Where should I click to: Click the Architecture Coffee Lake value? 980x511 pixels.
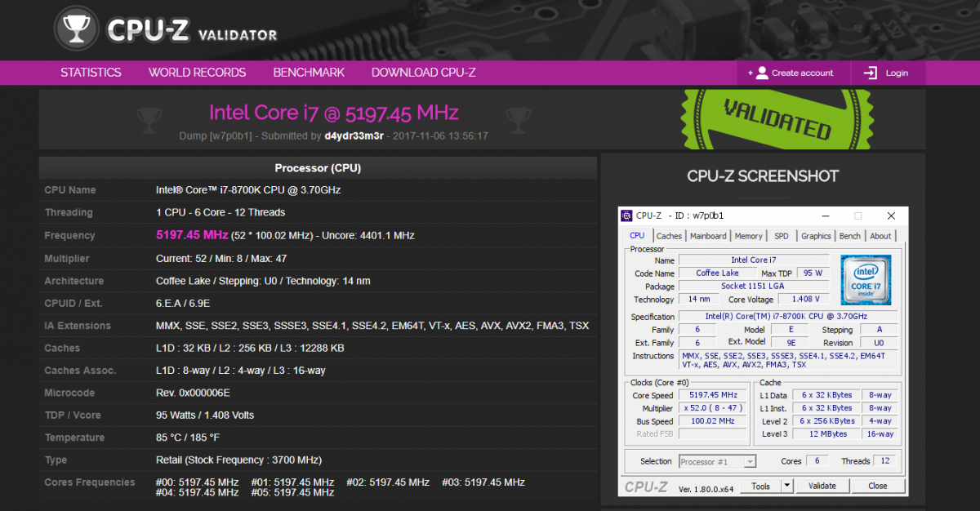[x=263, y=281]
